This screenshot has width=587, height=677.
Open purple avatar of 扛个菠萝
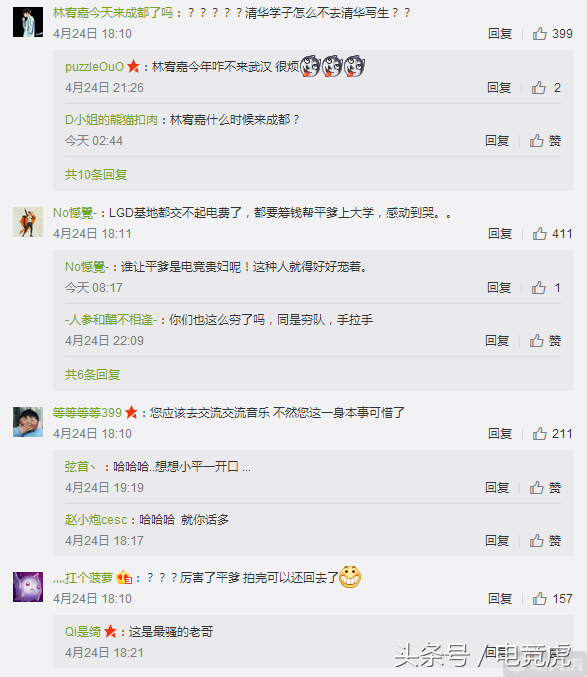pyautogui.click(x=28, y=587)
